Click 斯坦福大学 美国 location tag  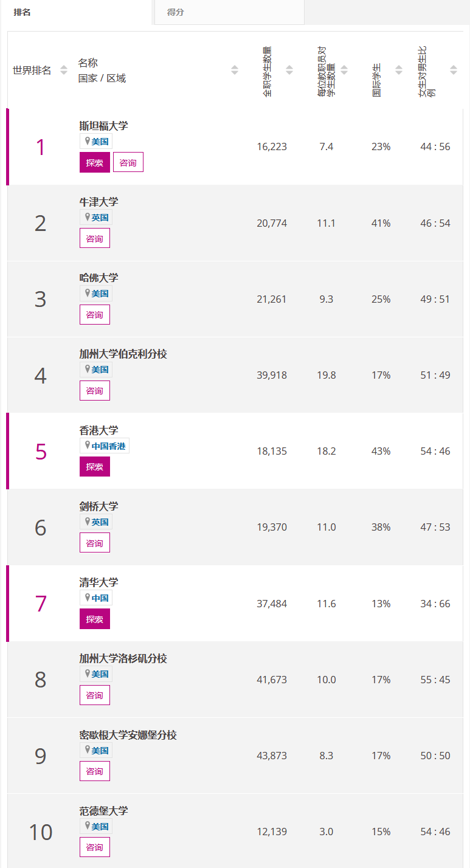point(96,142)
